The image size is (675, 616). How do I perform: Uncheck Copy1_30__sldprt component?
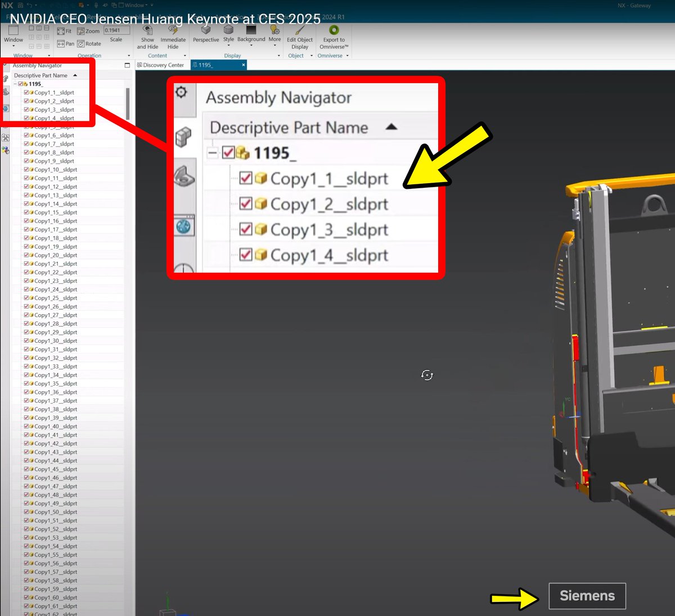click(26, 341)
